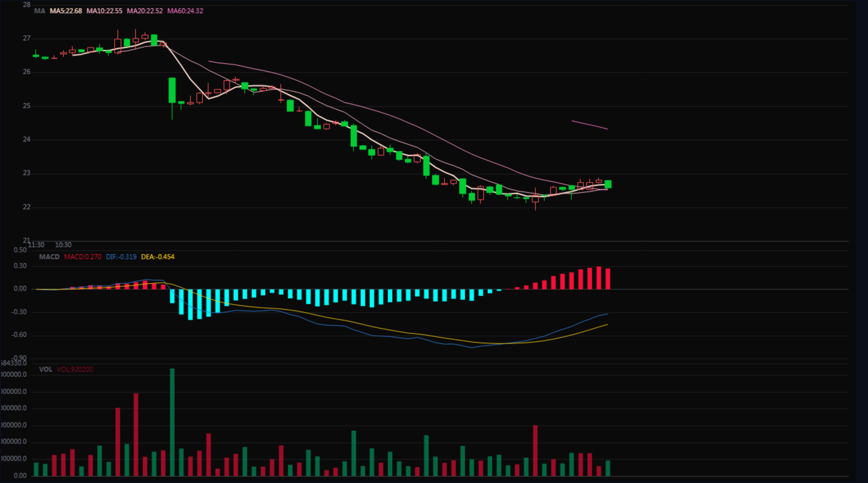Click the VOL panel title label
868x483 pixels.
click(45, 369)
